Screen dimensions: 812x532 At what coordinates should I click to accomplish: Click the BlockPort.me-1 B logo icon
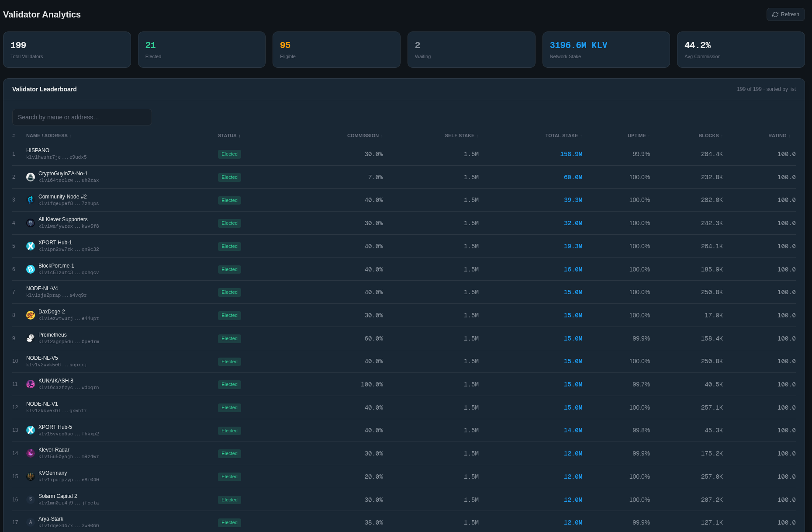[31, 269]
